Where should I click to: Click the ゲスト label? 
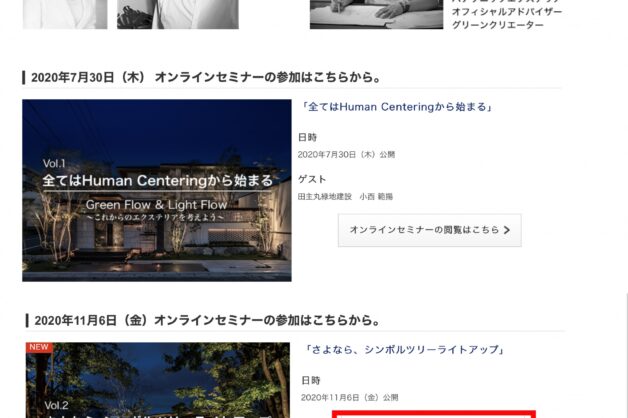[312, 179]
